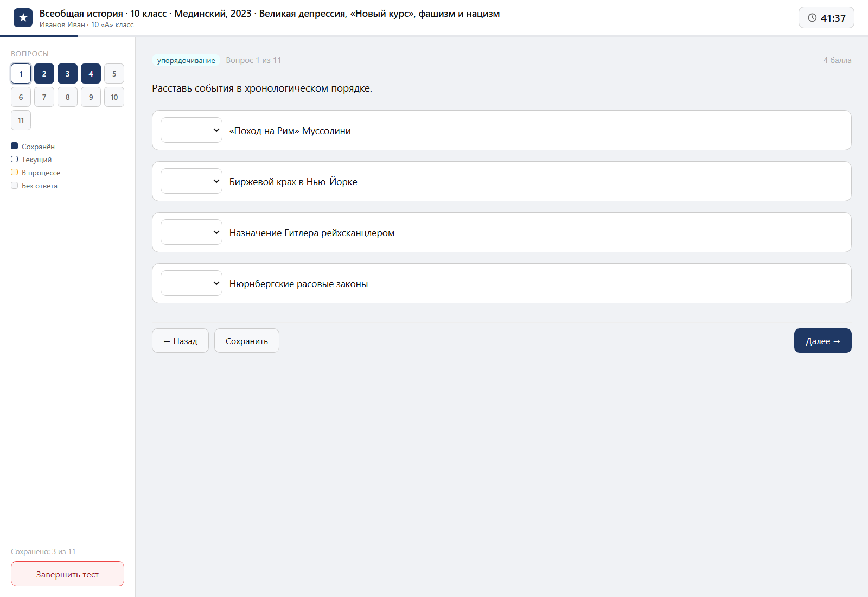
Task: Click the Без ответа legend marker
Action: [15, 185]
